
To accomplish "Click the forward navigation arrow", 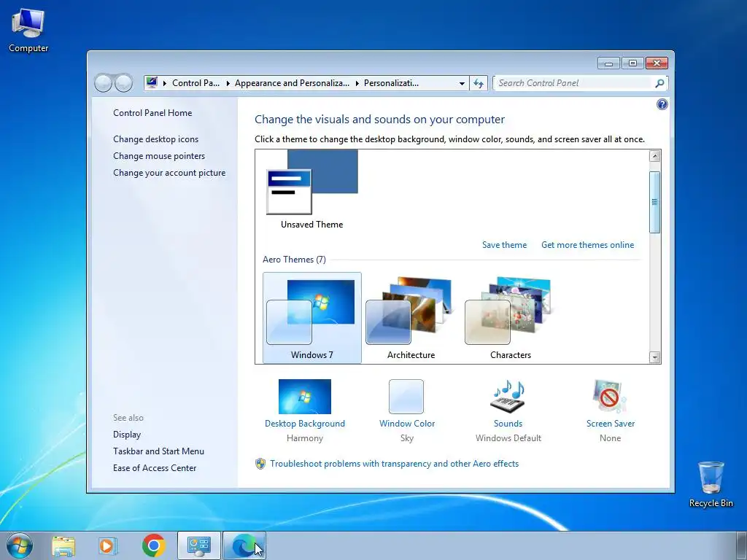I will tap(123, 83).
